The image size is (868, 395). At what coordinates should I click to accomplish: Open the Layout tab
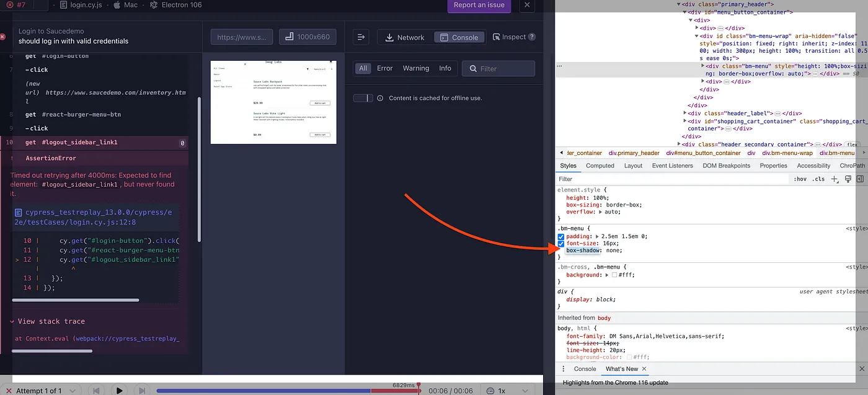633,166
